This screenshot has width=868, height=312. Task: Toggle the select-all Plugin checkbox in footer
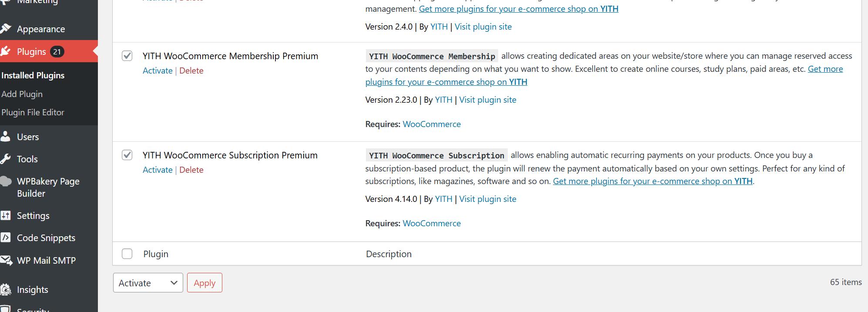tap(127, 254)
